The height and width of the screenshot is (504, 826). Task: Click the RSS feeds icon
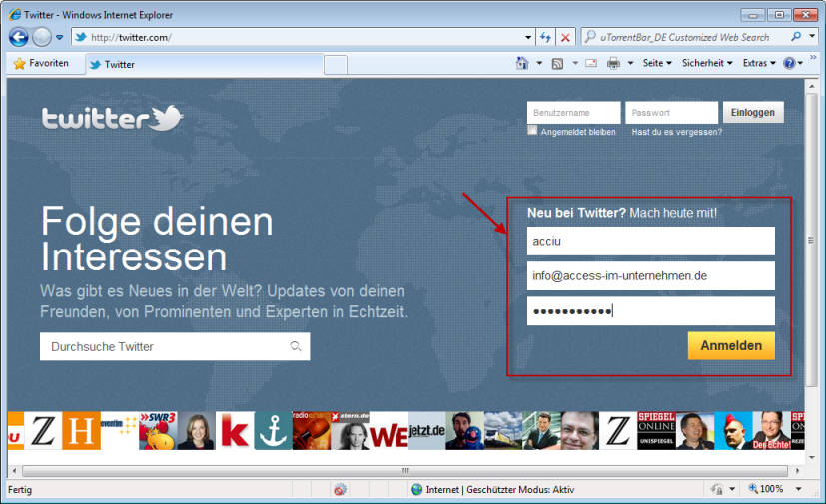click(x=557, y=63)
